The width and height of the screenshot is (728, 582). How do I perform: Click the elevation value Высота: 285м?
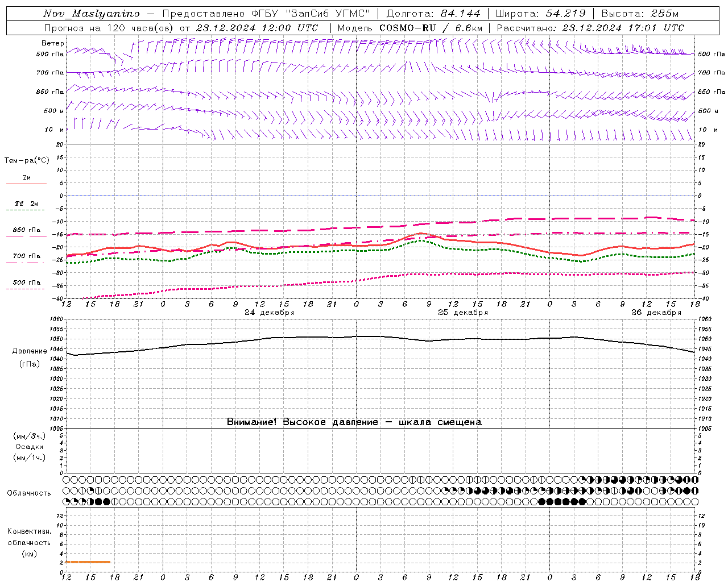640,14
